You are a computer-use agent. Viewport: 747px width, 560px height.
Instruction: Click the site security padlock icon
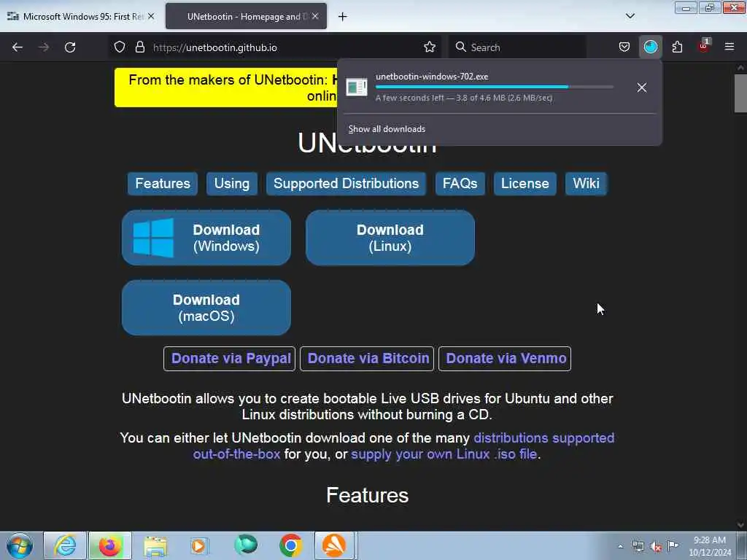(x=139, y=47)
